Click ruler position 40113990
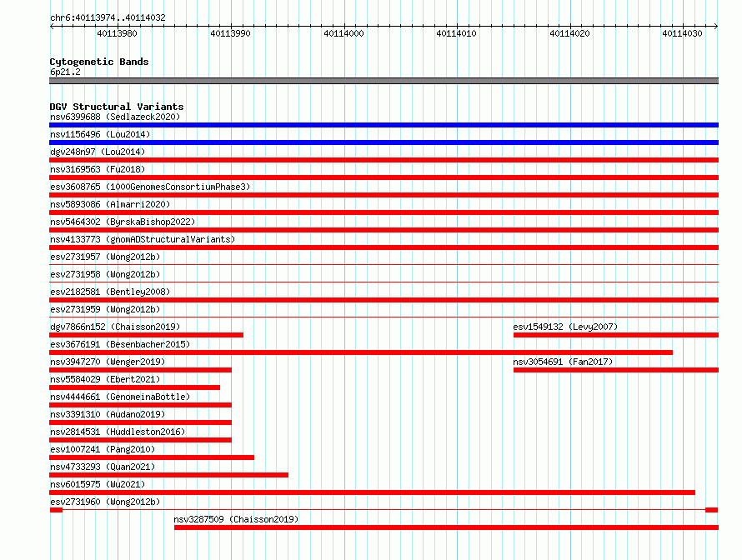Viewport: 742px width, 560px height. tap(230, 33)
